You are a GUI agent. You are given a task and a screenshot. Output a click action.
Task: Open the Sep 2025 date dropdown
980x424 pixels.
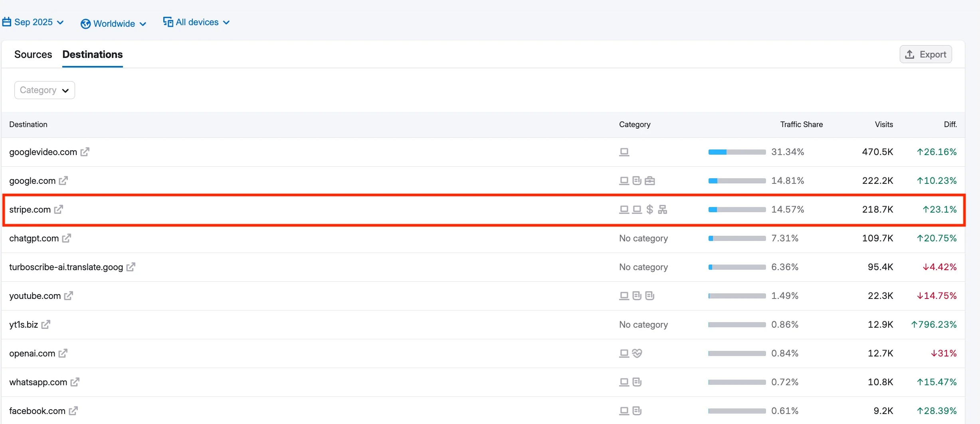point(33,22)
